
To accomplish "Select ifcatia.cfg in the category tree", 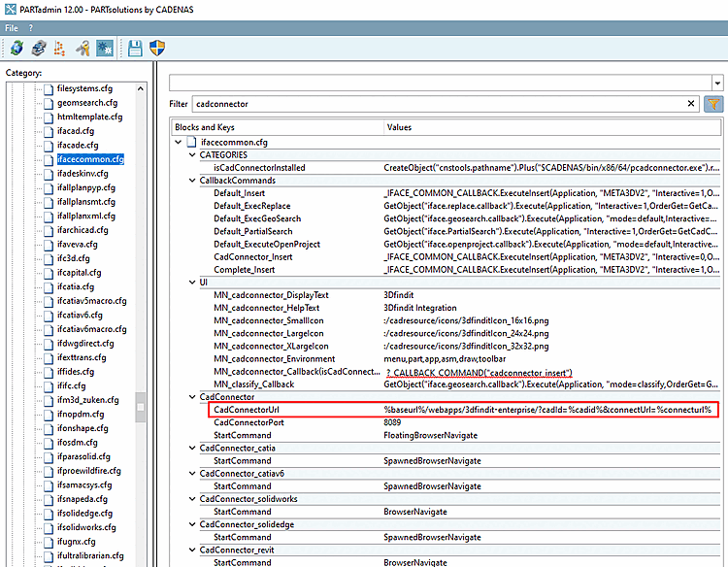I will [76, 286].
